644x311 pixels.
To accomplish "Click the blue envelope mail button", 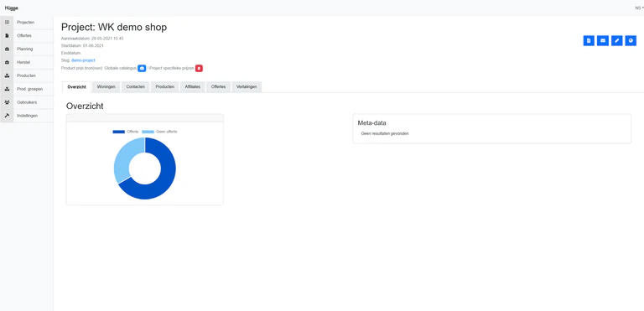I will pyautogui.click(x=603, y=40).
